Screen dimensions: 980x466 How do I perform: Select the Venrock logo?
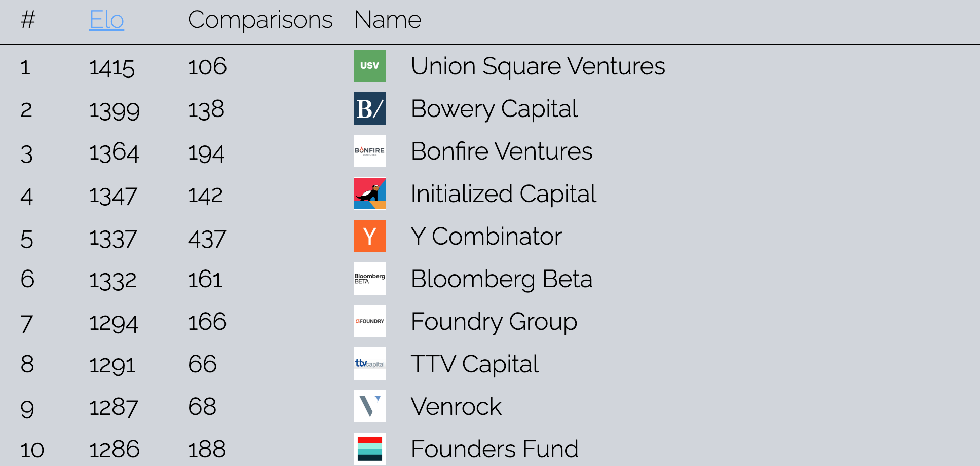coord(369,406)
